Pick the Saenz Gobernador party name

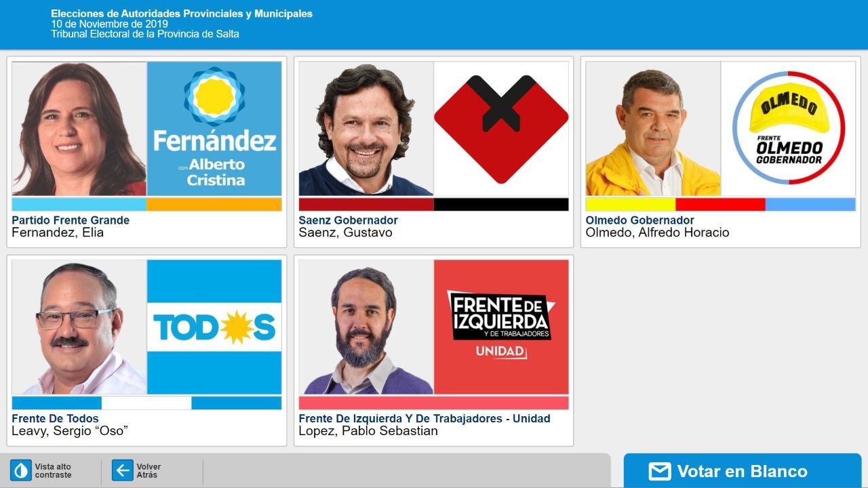pos(348,220)
